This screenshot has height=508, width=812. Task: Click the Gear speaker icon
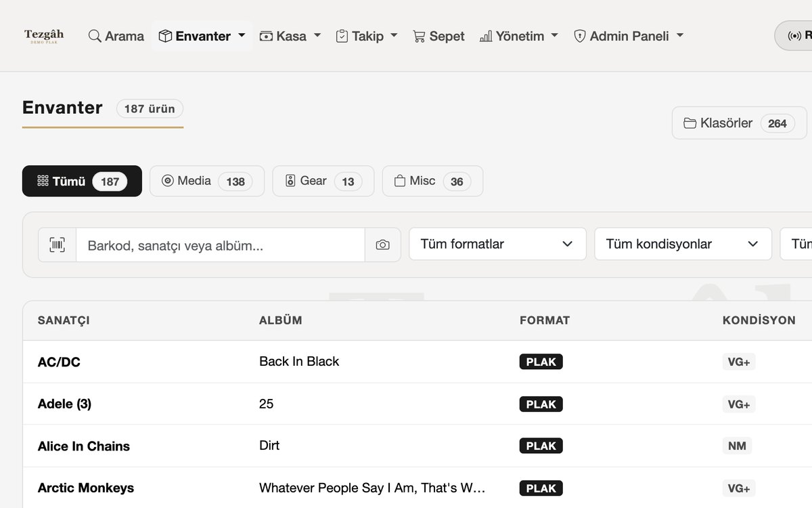290,181
